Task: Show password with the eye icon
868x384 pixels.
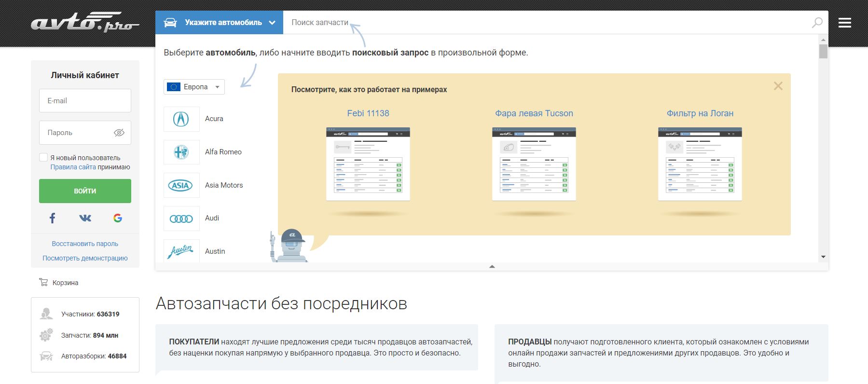Action: pos(119,133)
